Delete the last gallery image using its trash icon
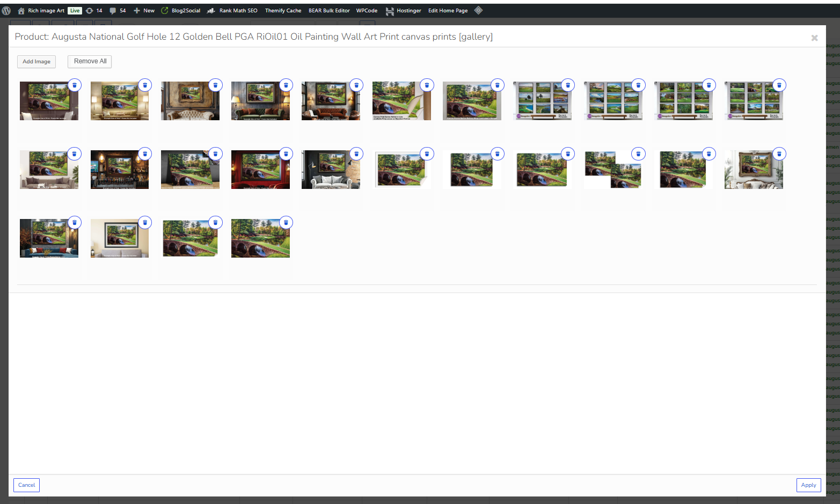This screenshot has width=840, height=504. tap(286, 223)
